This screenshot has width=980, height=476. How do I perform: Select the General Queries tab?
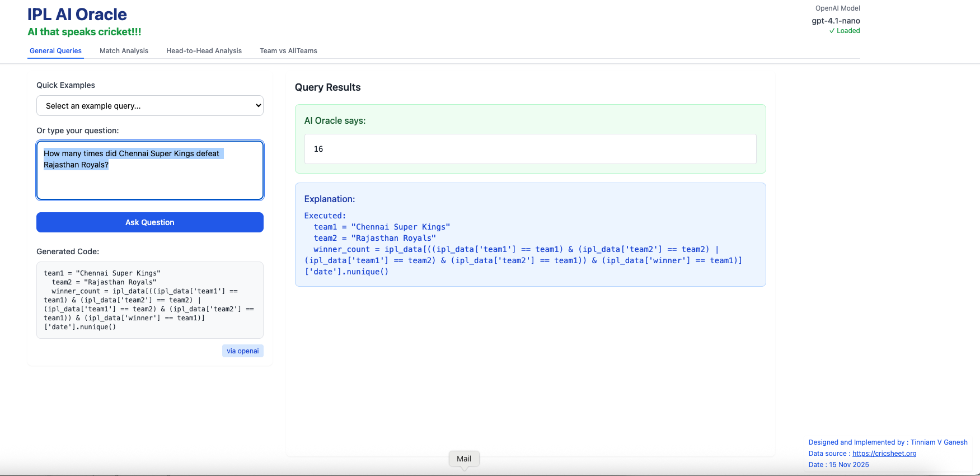click(x=55, y=51)
